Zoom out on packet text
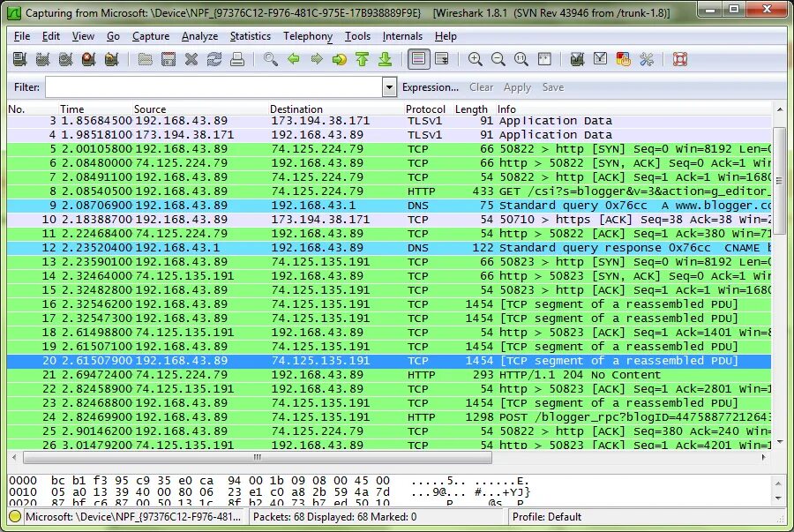794x532 pixels. (x=498, y=59)
